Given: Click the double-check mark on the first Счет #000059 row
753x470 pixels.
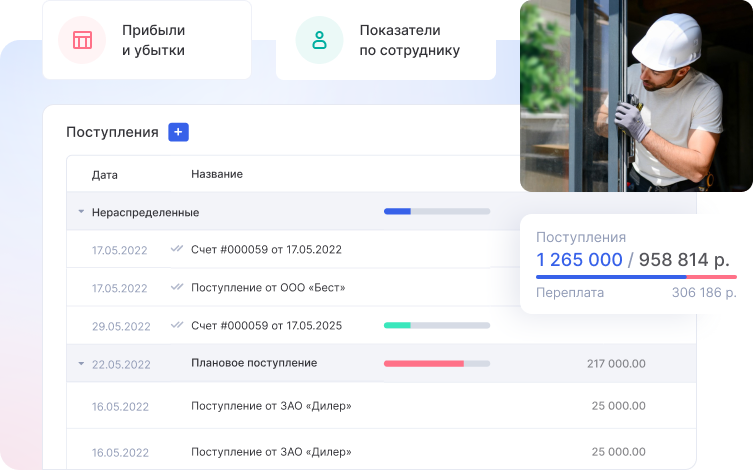Looking at the screenshot, I should (x=177, y=249).
